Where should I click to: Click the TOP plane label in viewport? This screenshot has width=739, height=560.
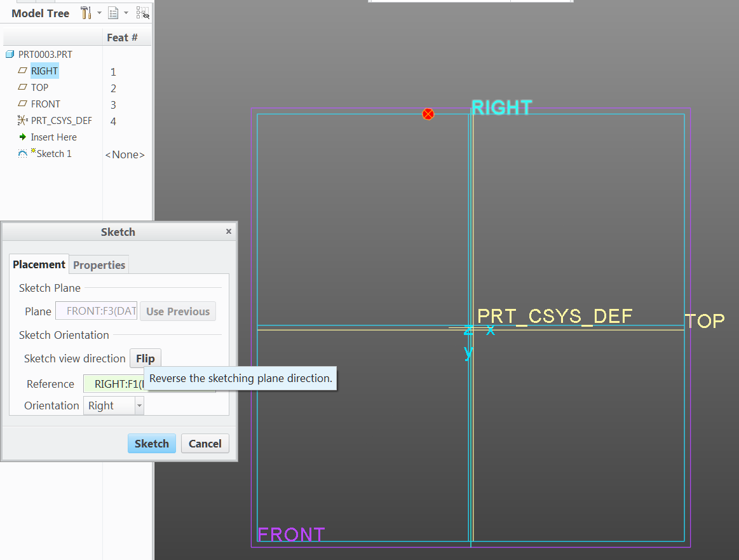(705, 321)
